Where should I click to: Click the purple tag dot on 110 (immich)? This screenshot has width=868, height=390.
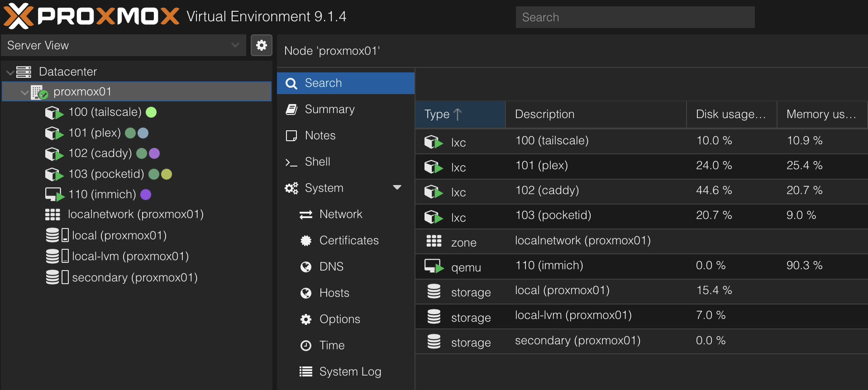pyautogui.click(x=146, y=195)
